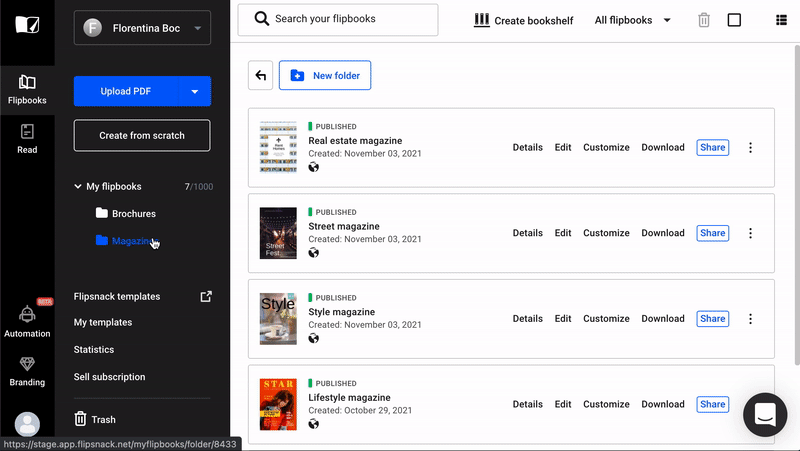This screenshot has height=451, width=800.
Task: Open the Flipsnack logo home
Action: coord(27,24)
